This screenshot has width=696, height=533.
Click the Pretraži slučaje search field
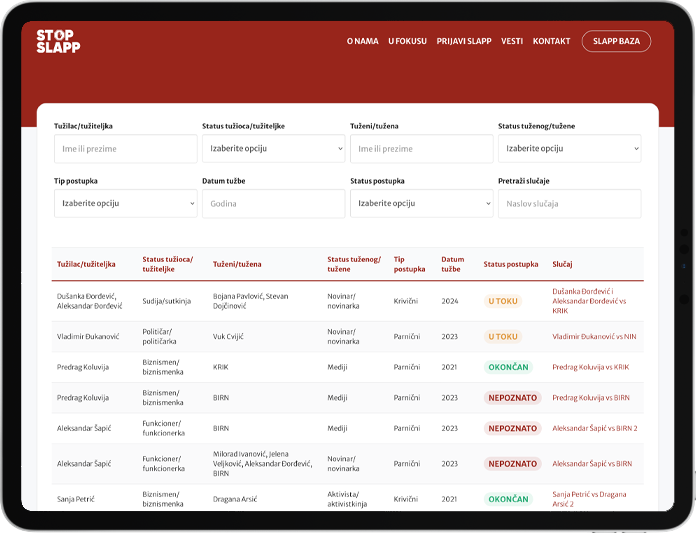pos(569,203)
